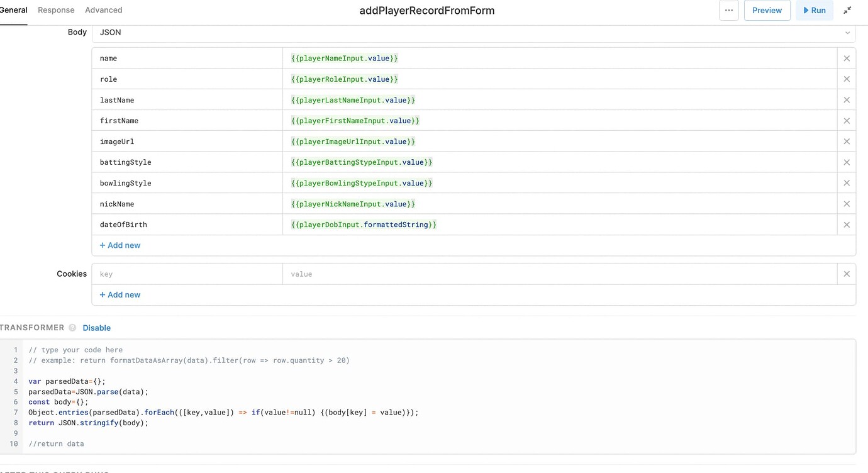Viewport: 868px width, 473px height.
Task: Remove the name body parameter row
Action: click(x=847, y=58)
